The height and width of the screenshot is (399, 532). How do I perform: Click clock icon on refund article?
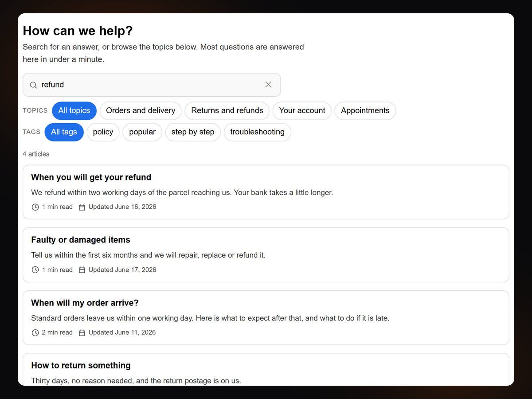[35, 207]
